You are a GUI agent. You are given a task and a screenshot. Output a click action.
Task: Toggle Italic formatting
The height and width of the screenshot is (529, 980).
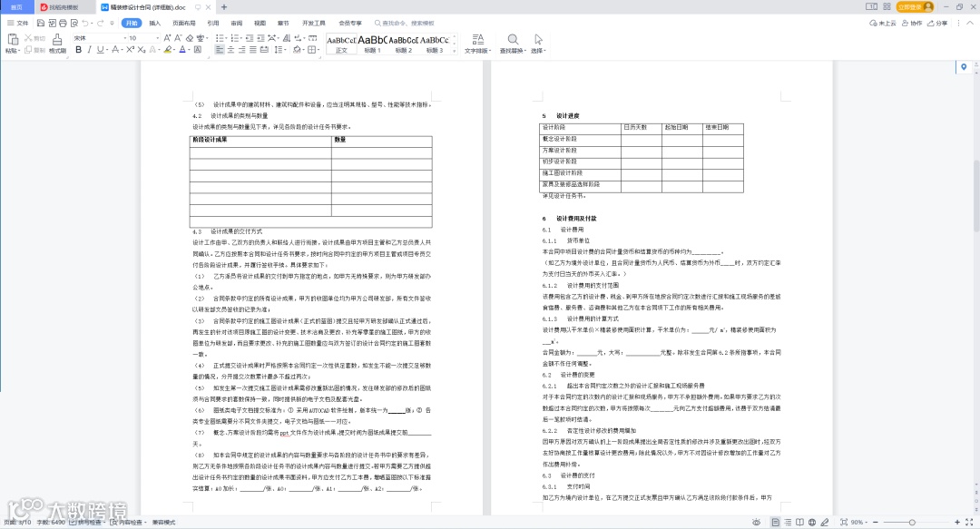89,49
